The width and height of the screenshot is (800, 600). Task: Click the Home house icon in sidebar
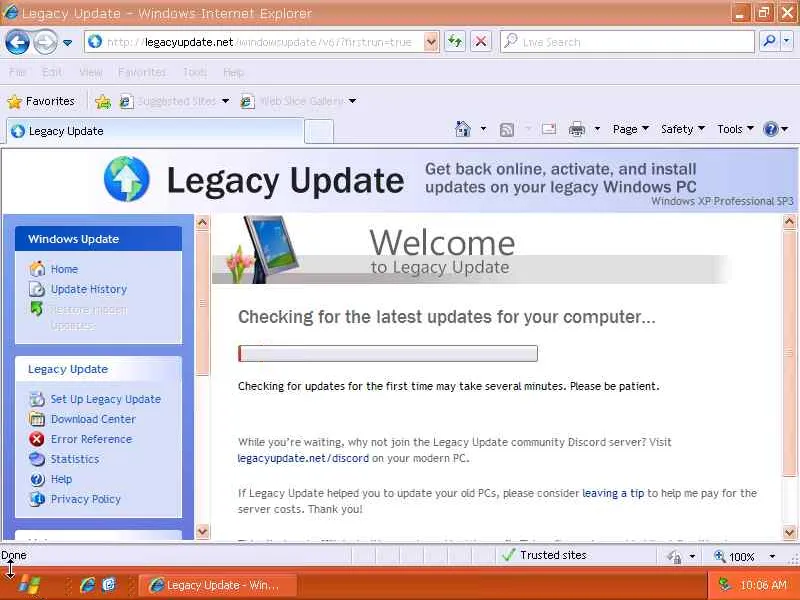(x=37, y=268)
